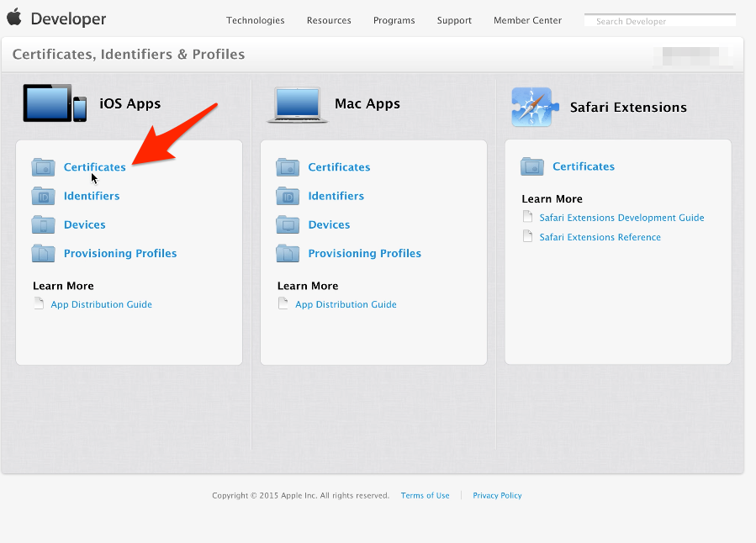Open Devices under iOS Apps
Screen dimensions: 756x543
point(84,224)
